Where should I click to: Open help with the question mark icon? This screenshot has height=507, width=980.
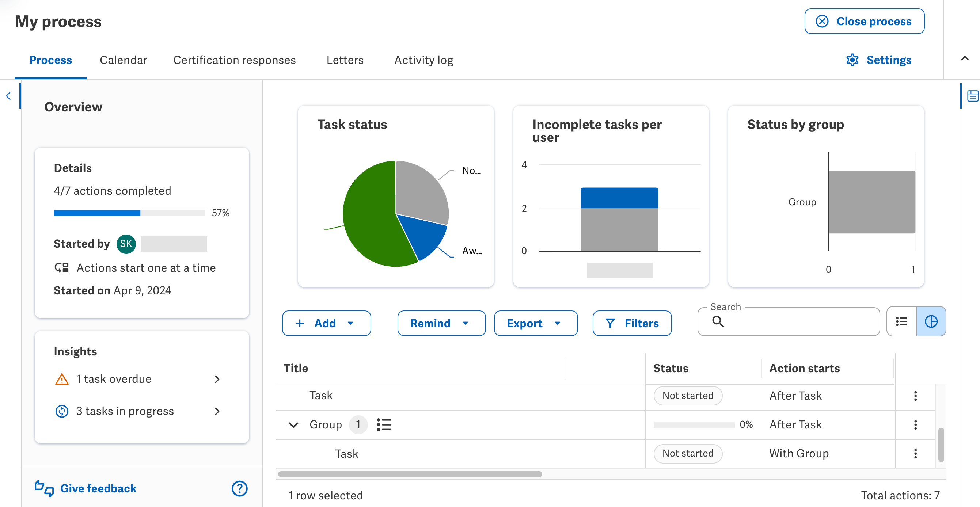pos(239,488)
